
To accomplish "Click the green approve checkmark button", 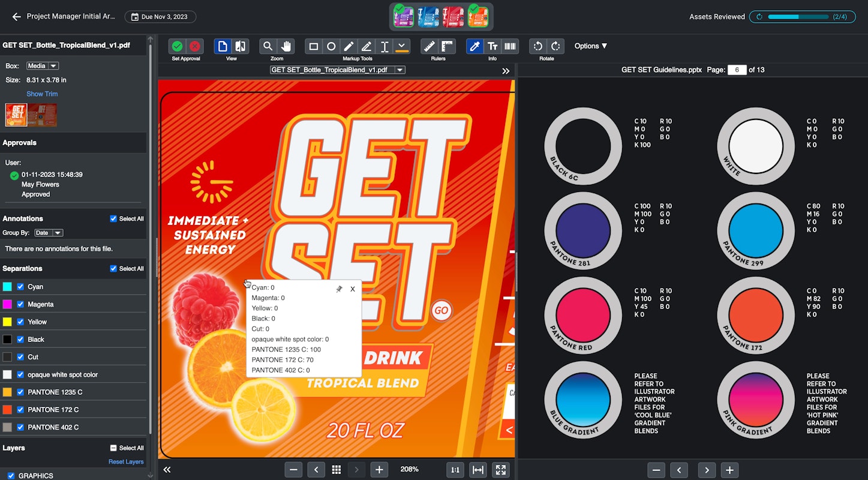I will coord(177,46).
